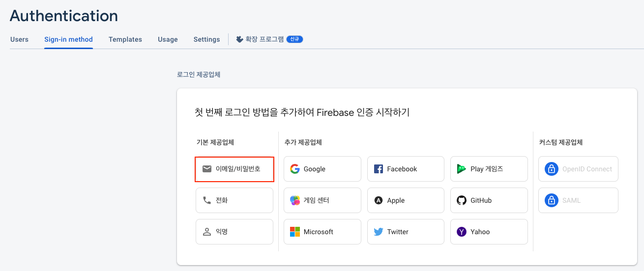Add the Microsoft sign-in provider
The image size is (644, 271).
322,232
